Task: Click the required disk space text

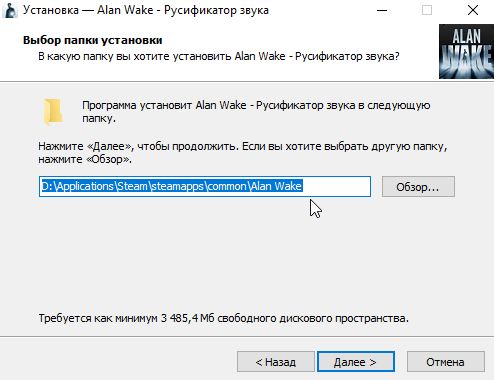Action: (223, 318)
